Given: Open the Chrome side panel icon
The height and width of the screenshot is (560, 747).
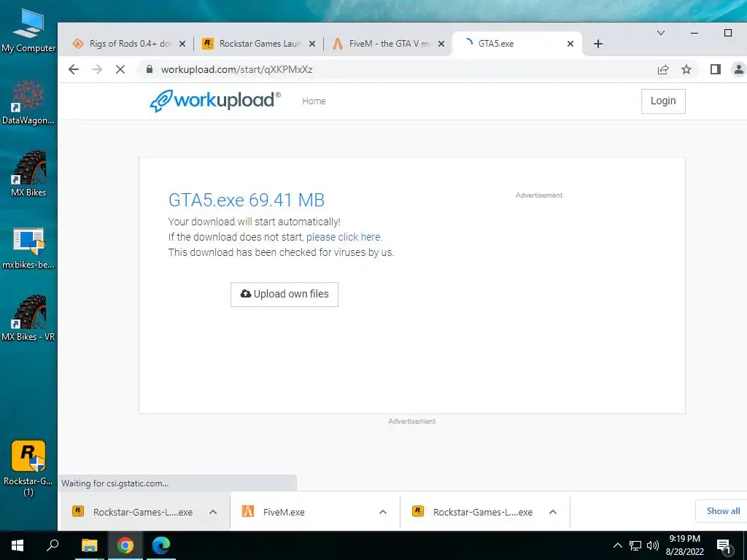Looking at the screenshot, I should tap(715, 69).
